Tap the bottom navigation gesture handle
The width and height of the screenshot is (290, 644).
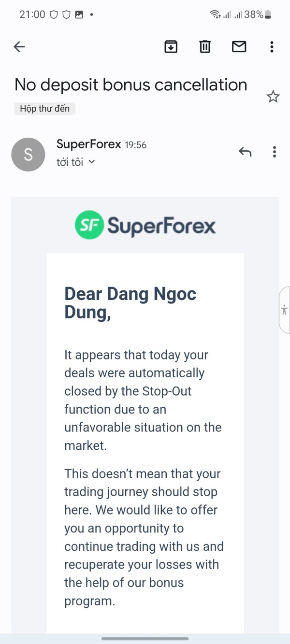click(145, 639)
